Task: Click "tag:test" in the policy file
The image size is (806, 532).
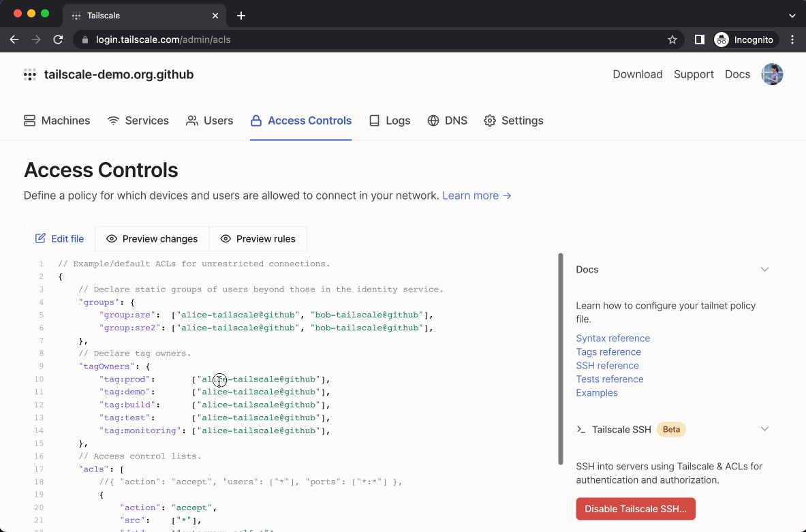Action: [125, 418]
